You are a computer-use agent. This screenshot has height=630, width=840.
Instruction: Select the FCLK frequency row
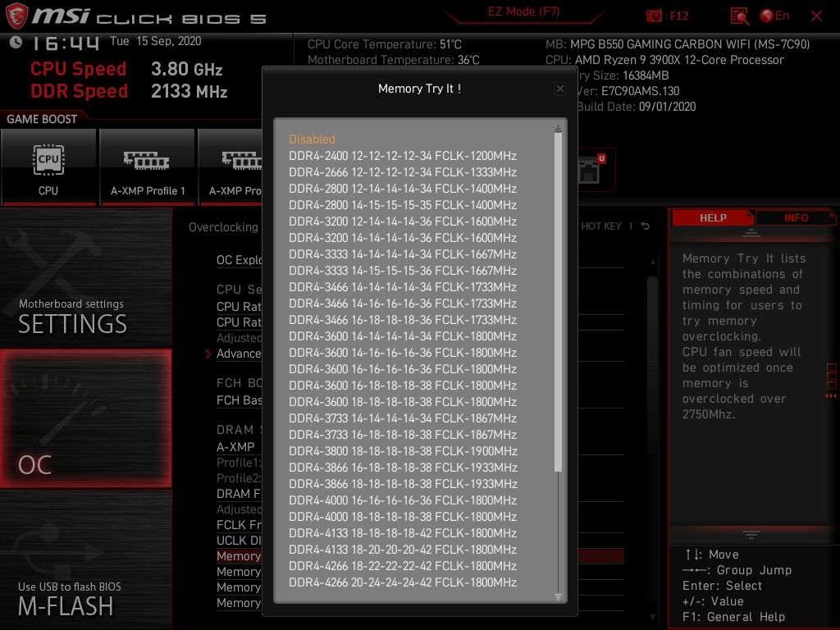click(x=239, y=525)
